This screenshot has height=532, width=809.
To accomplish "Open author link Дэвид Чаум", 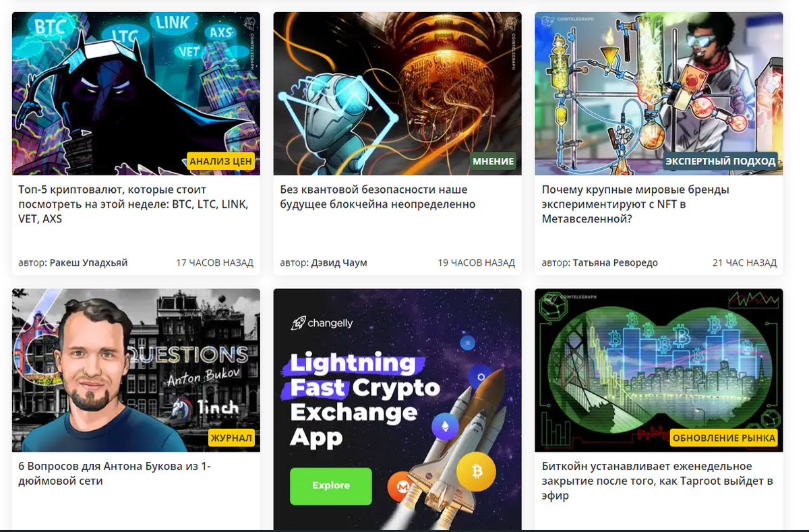I will [x=339, y=263].
